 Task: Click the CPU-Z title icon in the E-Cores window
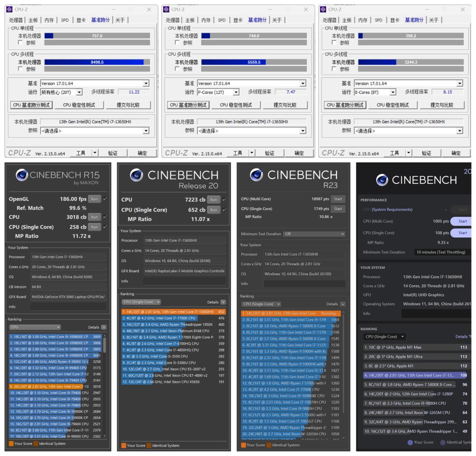coord(323,10)
